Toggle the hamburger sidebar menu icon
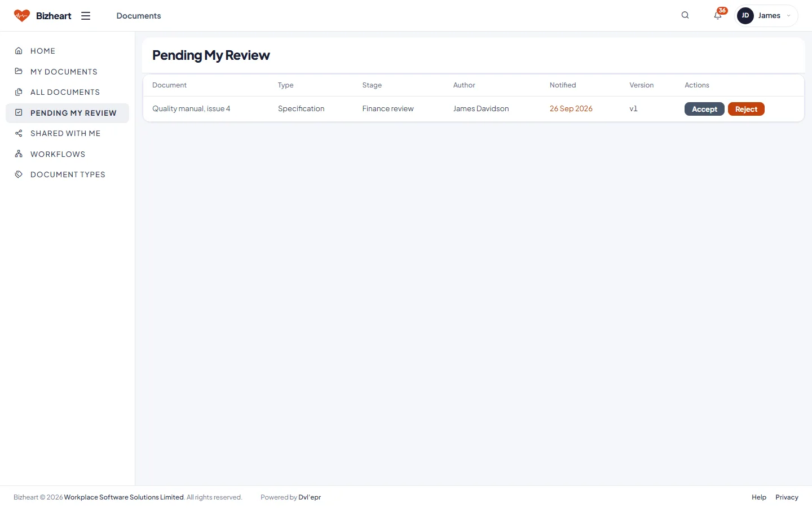Image resolution: width=812 pixels, height=508 pixels. point(86,16)
